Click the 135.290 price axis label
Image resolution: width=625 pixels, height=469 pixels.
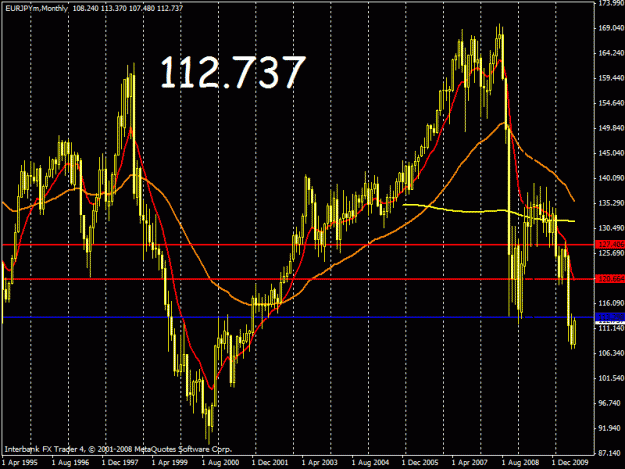click(x=611, y=203)
